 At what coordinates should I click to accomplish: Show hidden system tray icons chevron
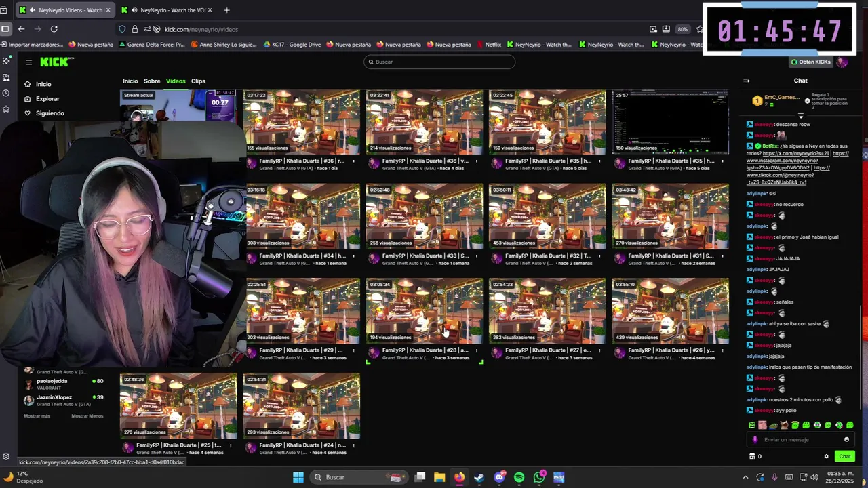(747, 477)
